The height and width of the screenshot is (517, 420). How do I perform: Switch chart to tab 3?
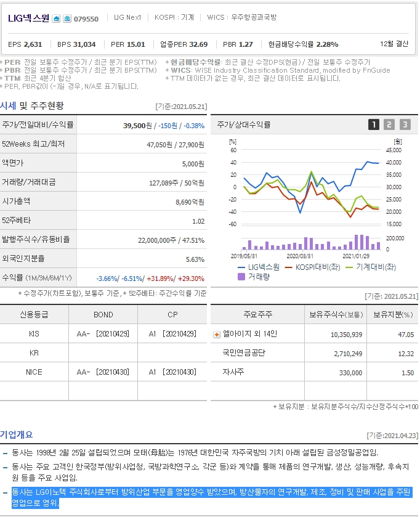[405, 124]
